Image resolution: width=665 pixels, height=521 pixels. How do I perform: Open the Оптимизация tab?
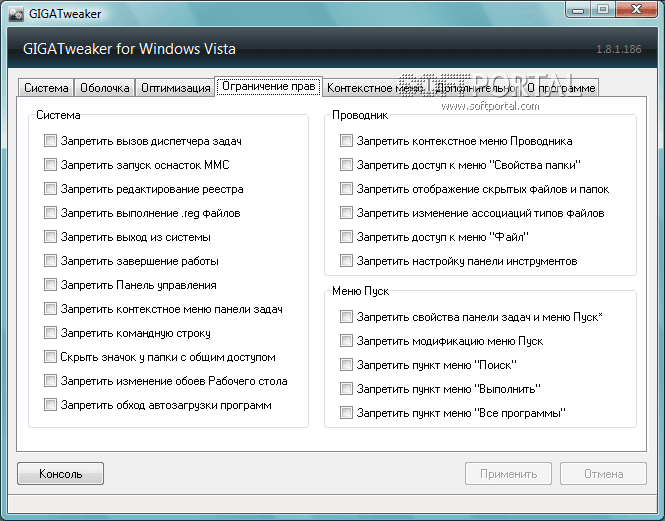[176, 88]
